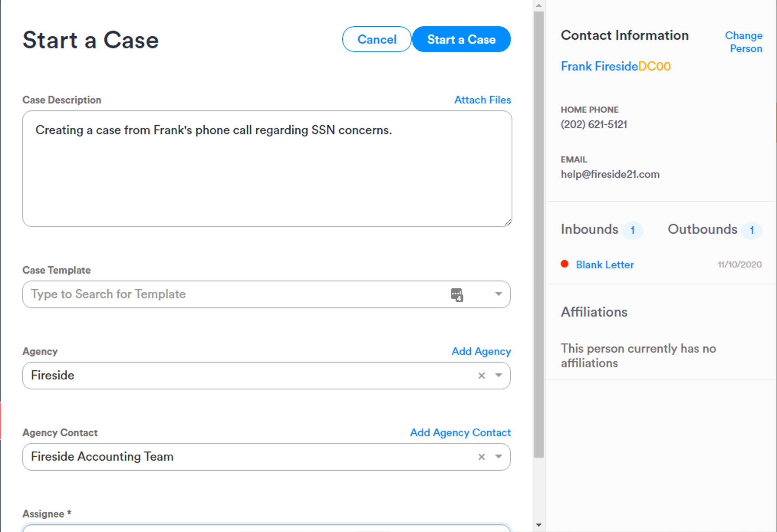Click the red dot beside Blank Letter
Viewport: 777px width, 532px height.
tap(565, 264)
